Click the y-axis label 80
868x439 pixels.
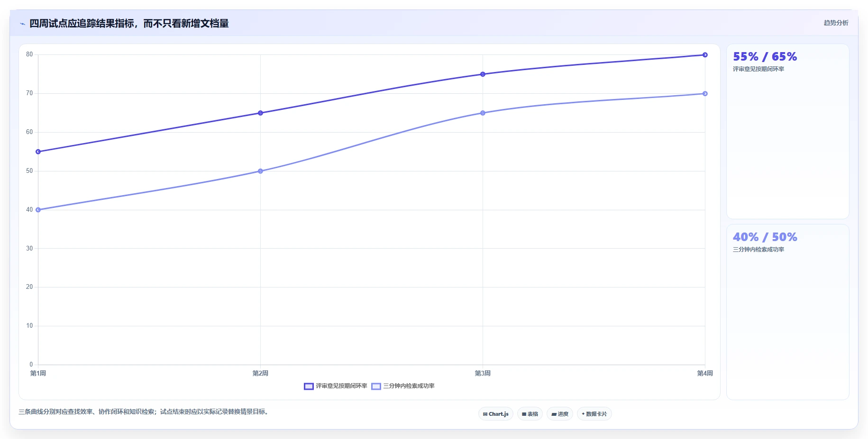tap(29, 54)
